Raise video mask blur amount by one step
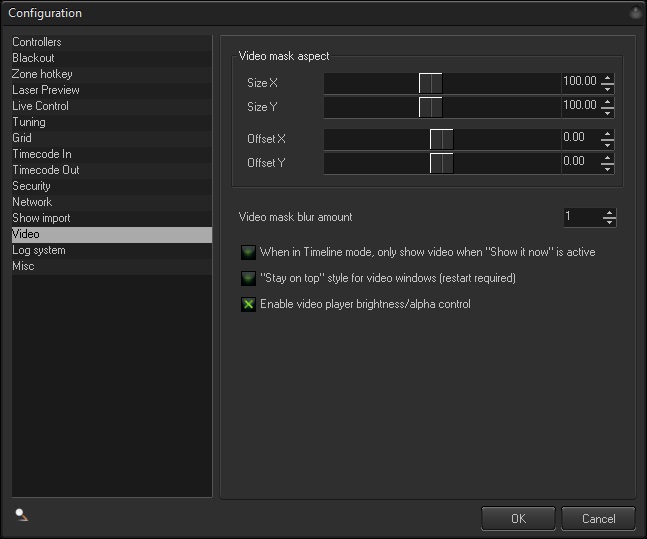The width and height of the screenshot is (647, 539). pyautogui.click(x=609, y=212)
